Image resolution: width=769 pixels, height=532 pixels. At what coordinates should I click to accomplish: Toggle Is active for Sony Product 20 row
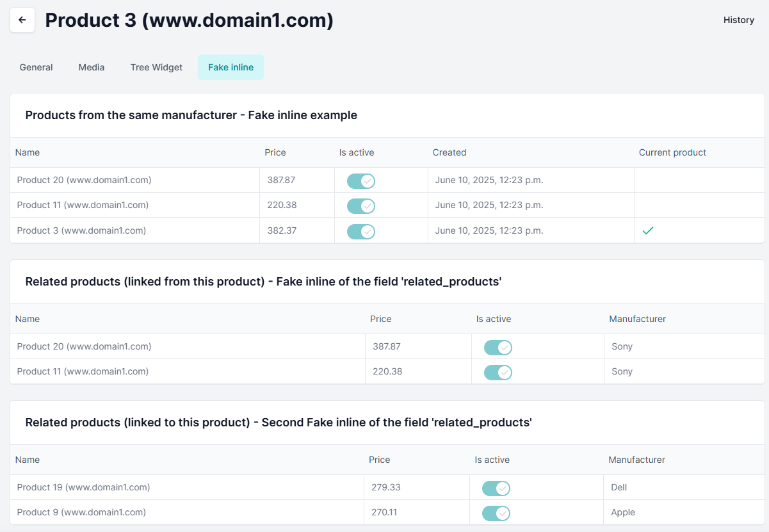[498, 348]
